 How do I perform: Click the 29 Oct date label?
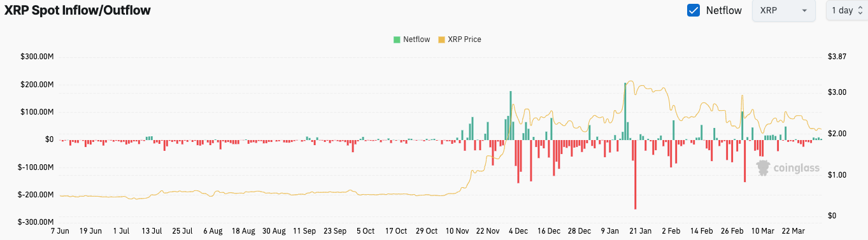click(x=426, y=231)
